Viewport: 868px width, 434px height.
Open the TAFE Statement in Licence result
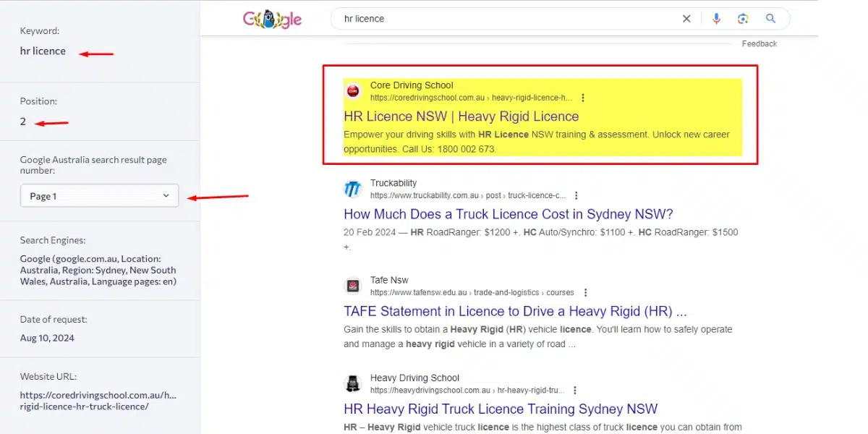[515, 311]
